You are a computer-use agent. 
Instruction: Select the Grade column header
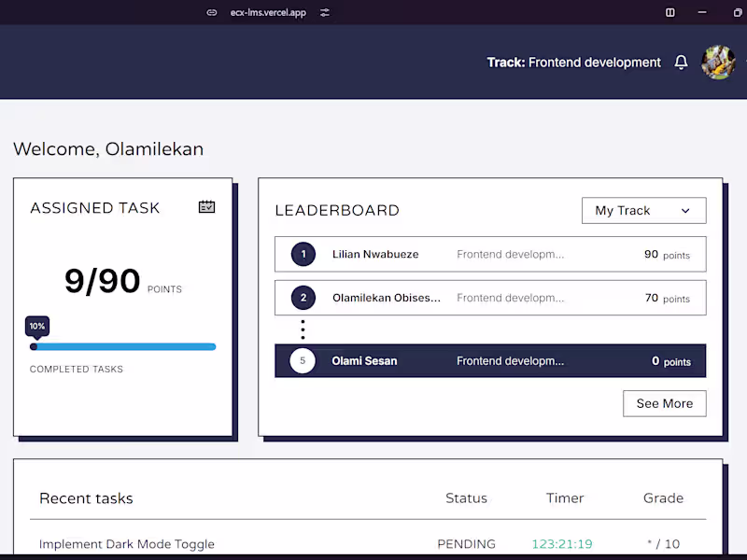[x=663, y=498]
